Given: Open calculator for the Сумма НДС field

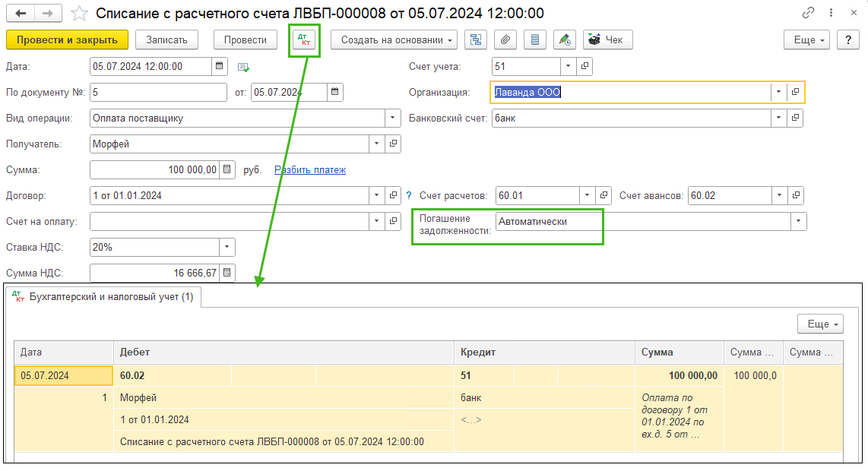Looking at the screenshot, I should [x=227, y=272].
